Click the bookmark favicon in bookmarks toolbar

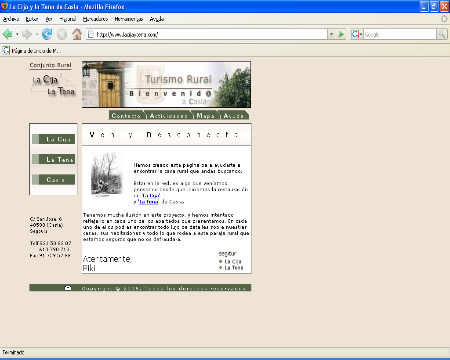6,51
